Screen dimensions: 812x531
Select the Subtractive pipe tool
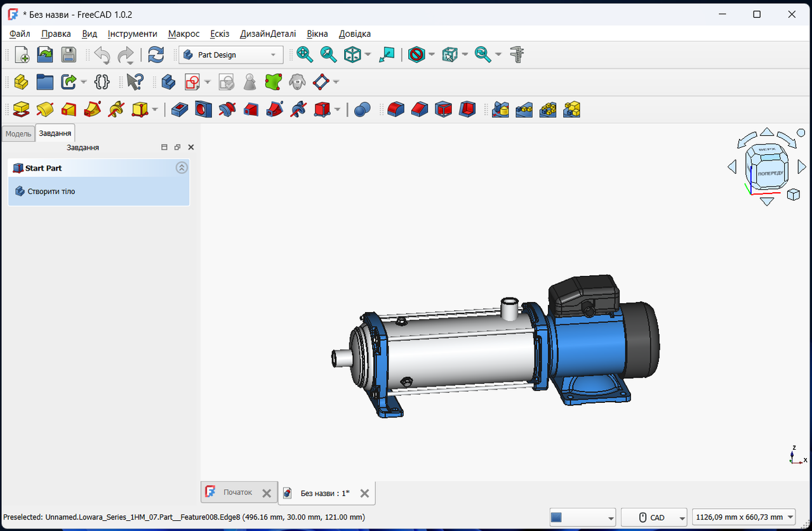pos(274,110)
